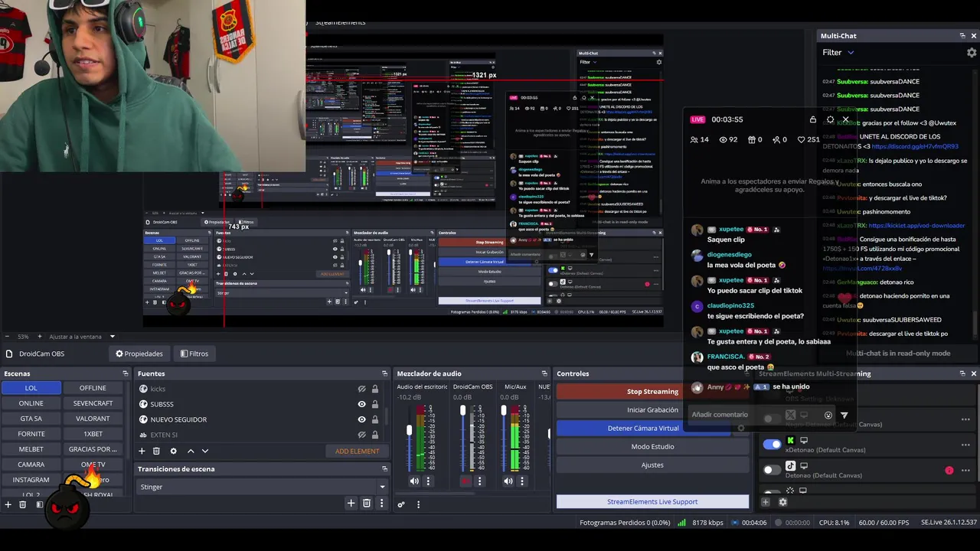Image resolution: width=980 pixels, height=551 pixels.
Task: Open Propiedades for DroidCam OBS
Action: pos(139,354)
